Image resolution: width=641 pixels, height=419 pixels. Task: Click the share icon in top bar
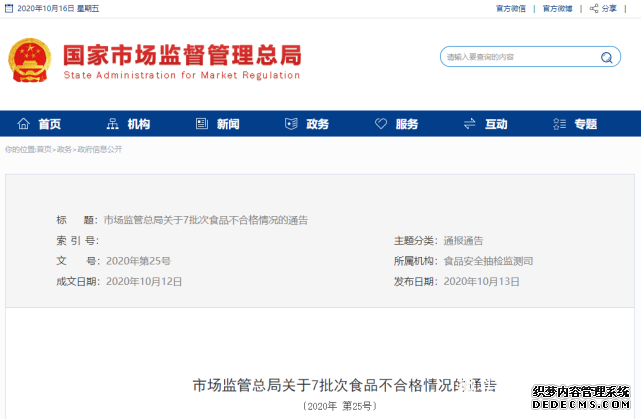tap(594, 8)
